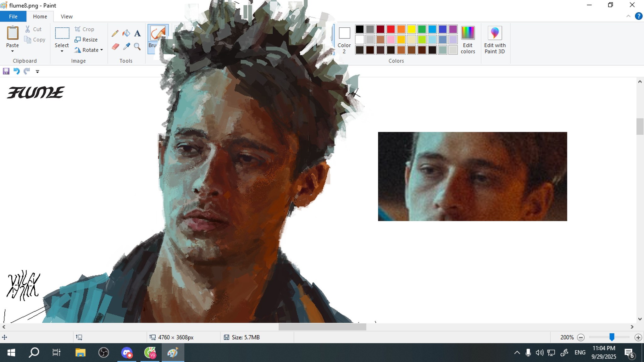Image resolution: width=644 pixels, height=362 pixels.
Task: Collapse the ribbon with the chevron
Action: click(628, 16)
